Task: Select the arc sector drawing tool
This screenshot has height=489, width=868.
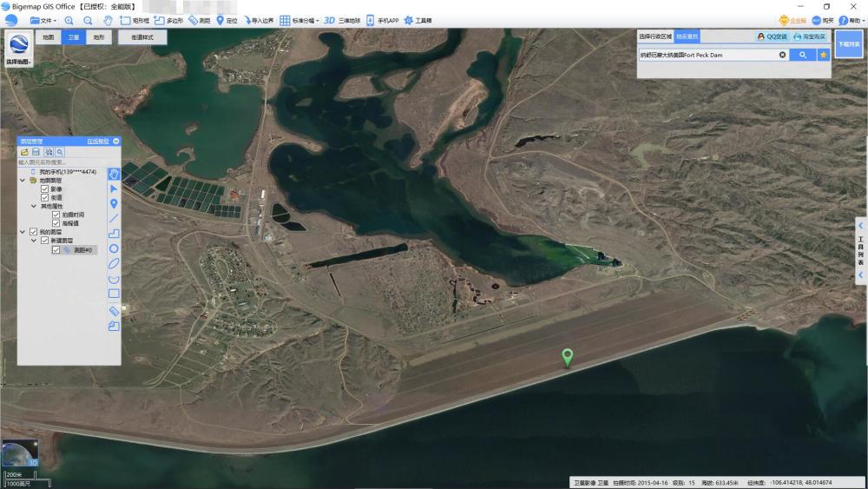Action: (x=114, y=279)
